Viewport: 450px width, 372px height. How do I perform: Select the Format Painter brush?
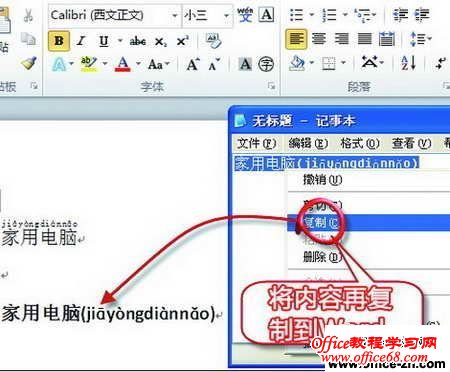(29, 63)
